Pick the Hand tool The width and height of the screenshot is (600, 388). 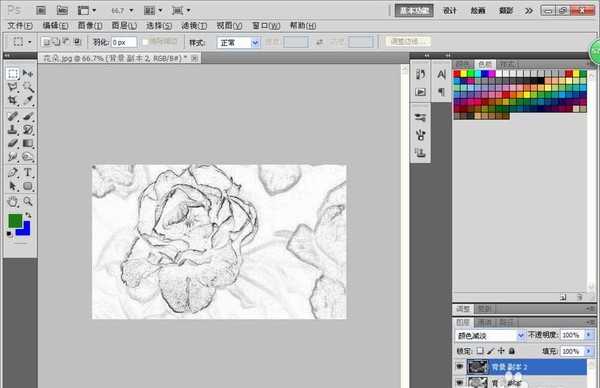(13, 201)
